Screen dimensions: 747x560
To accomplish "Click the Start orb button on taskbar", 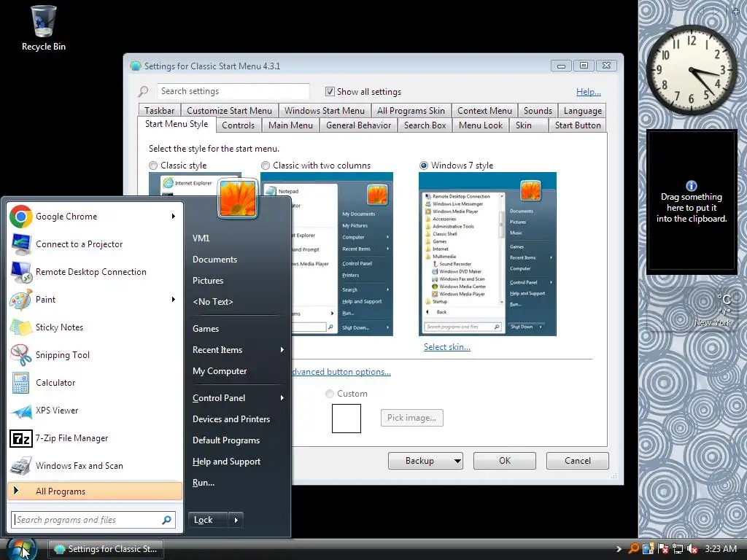I will [x=21, y=548].
